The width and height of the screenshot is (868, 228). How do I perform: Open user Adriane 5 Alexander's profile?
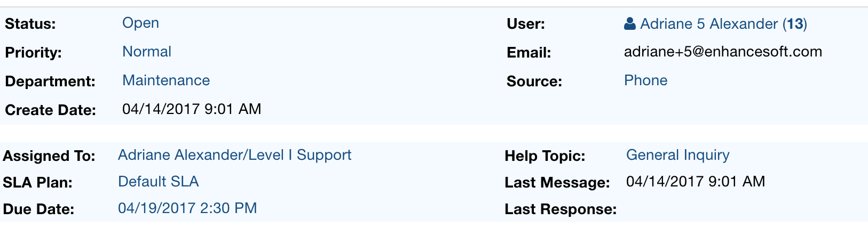(709, 24)
